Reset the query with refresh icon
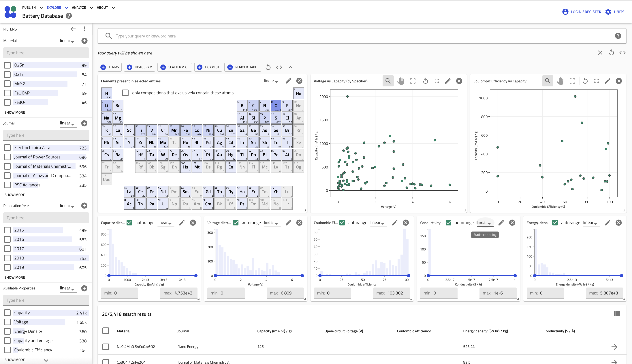The width and height of the screenshot is (632, 364). (x=611, y=53)
